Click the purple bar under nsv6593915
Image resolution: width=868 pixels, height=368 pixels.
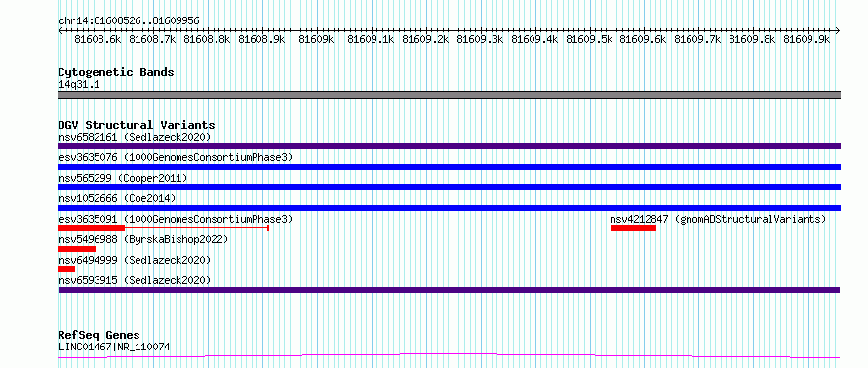[x=449, y=290]
